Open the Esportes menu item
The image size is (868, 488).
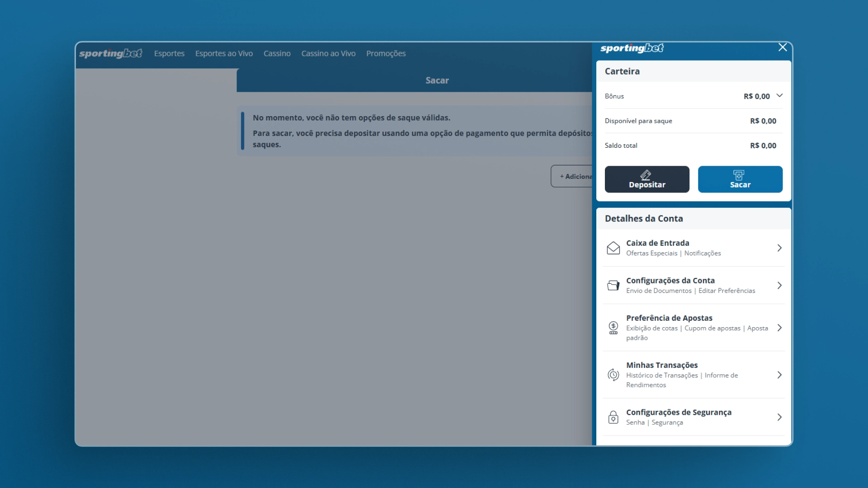169,53
